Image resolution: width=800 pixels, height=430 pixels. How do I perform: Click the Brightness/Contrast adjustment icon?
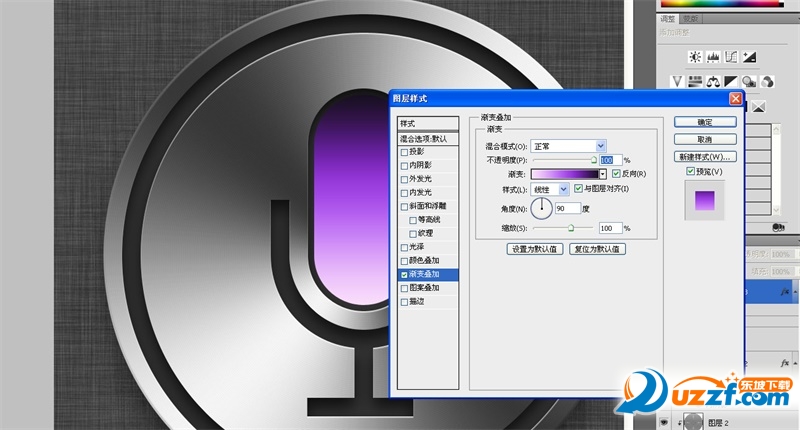pyautogui.click(x=694, y=57)
